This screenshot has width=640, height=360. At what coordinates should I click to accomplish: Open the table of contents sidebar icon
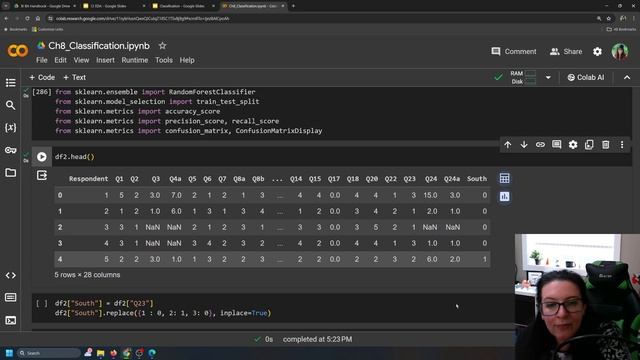pyautogui.click(x=11, y=83)
